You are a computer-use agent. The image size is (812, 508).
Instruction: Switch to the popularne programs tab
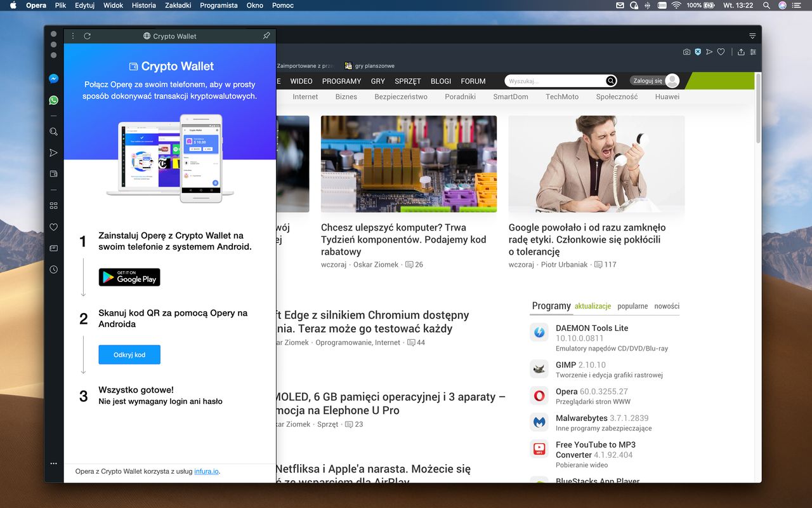(632, 306)
